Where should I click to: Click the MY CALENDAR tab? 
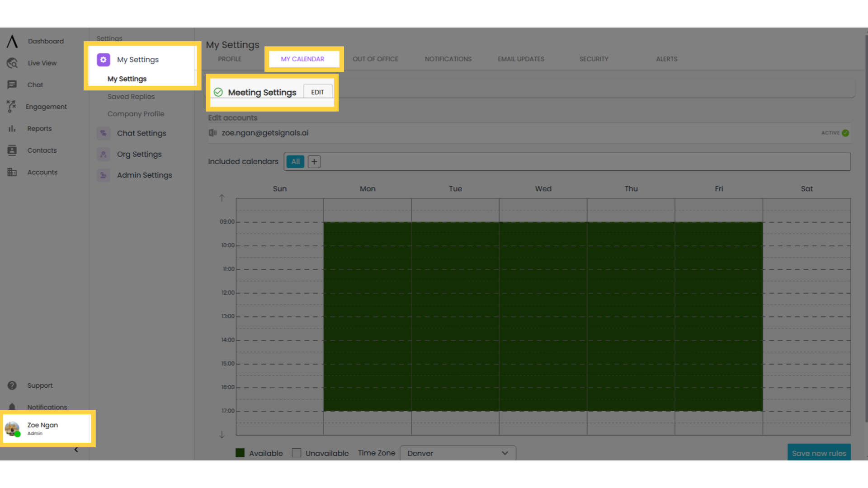click(x=302, y=58)
